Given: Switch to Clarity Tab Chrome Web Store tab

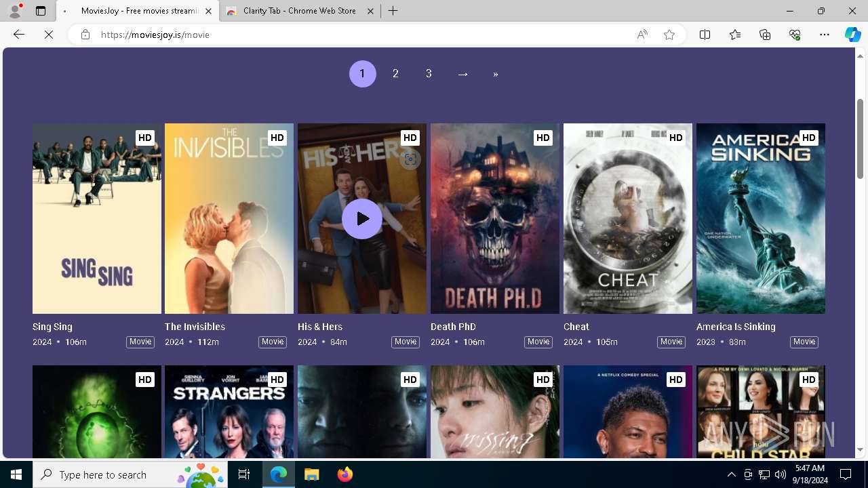Looking at the screenshot, I should (x=298, y=11).
